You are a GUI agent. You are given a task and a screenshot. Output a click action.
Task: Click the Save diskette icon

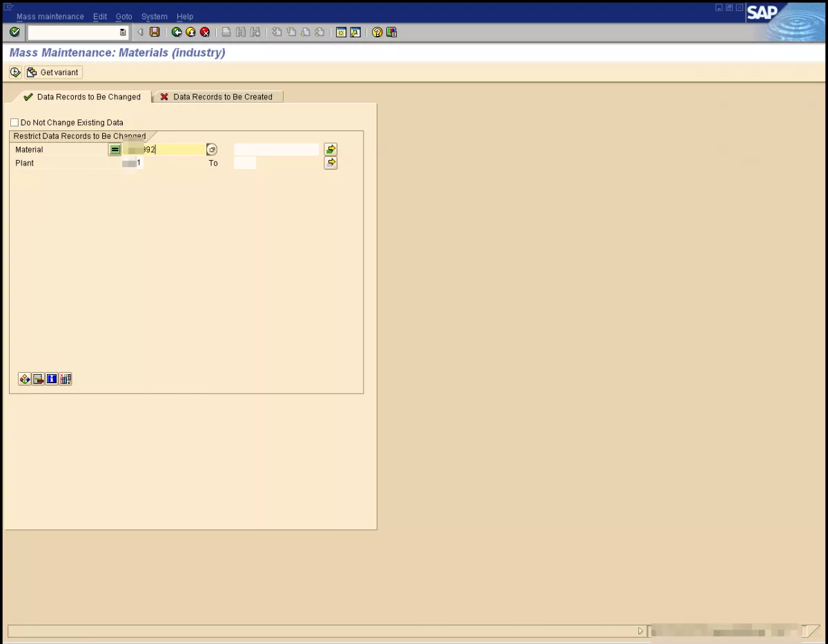point(155,32)
